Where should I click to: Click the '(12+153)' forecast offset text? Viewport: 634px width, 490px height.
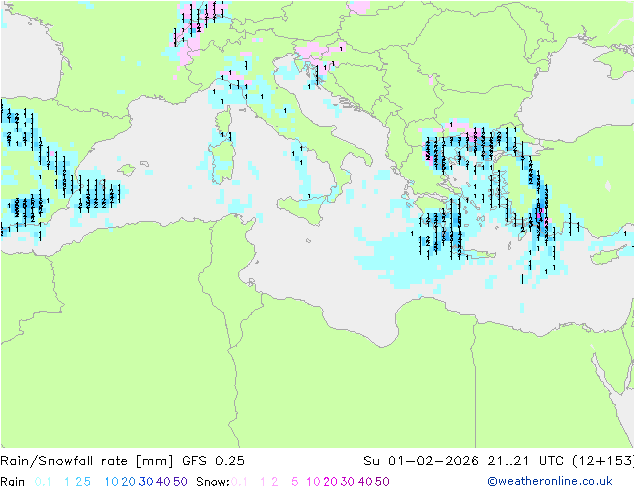click(x=603, y=461)
